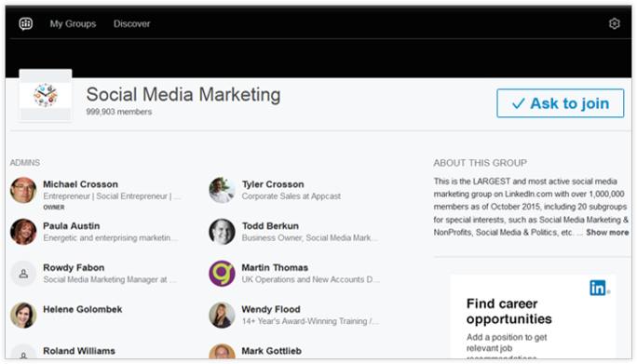Open Helene Golombek name link

point(83,310)
